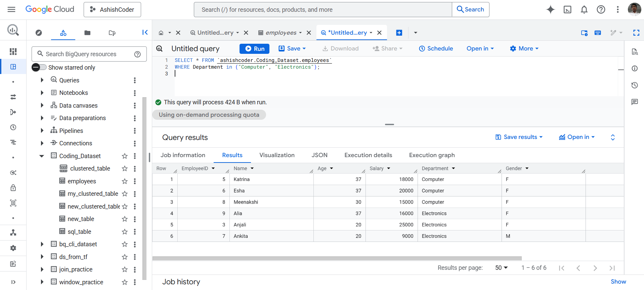The width and height of the screenshot is (644, 290).
Task: Click the top Search button
Action: [x=470, y=9]
